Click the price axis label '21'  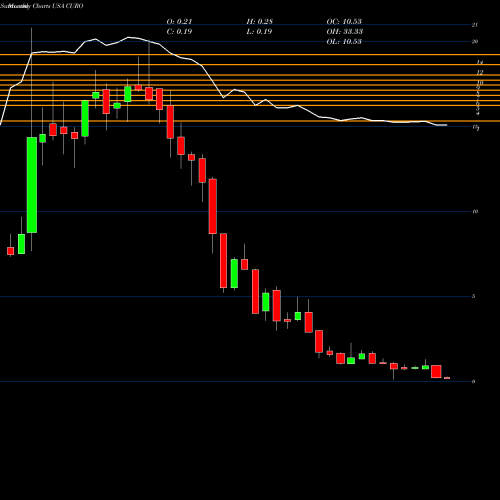tap(475, 25)
